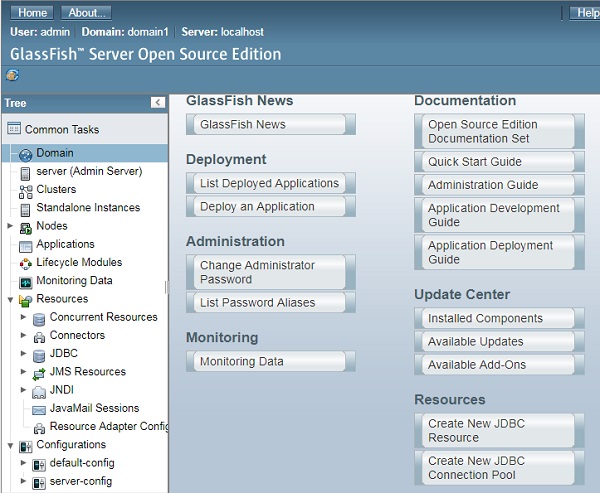
Task: Click Deploy an Application
Action: (x=271, y=206)
